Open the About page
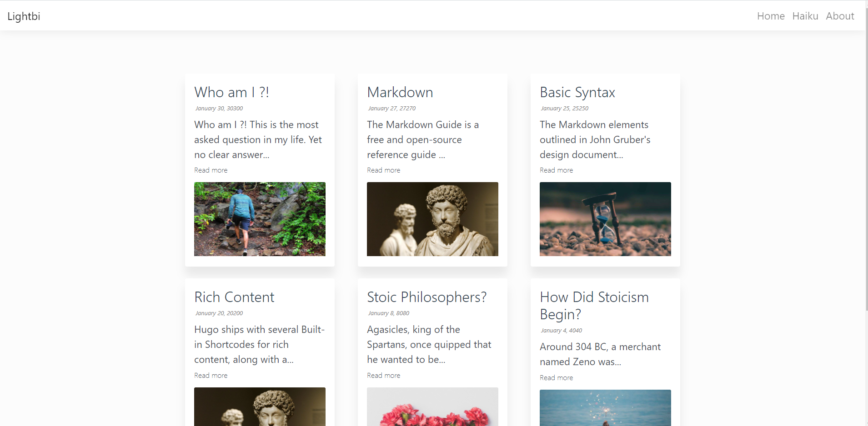This screenshot has width=868, height=426. click(x=840, y=16)
